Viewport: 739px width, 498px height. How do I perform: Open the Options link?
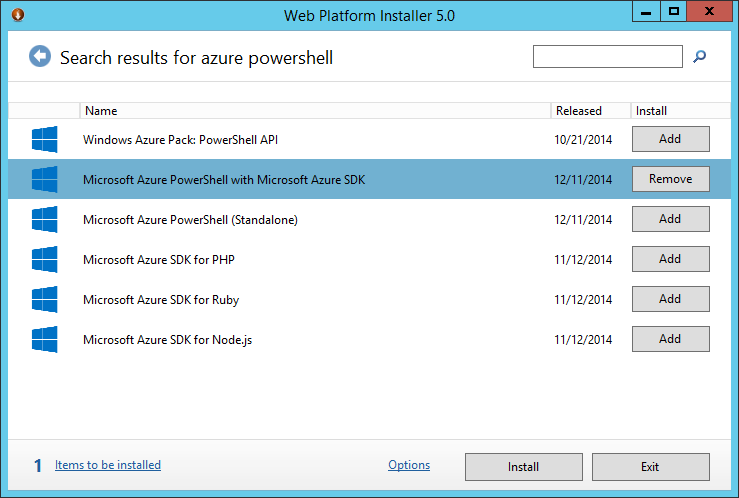[x=409, y=465]
